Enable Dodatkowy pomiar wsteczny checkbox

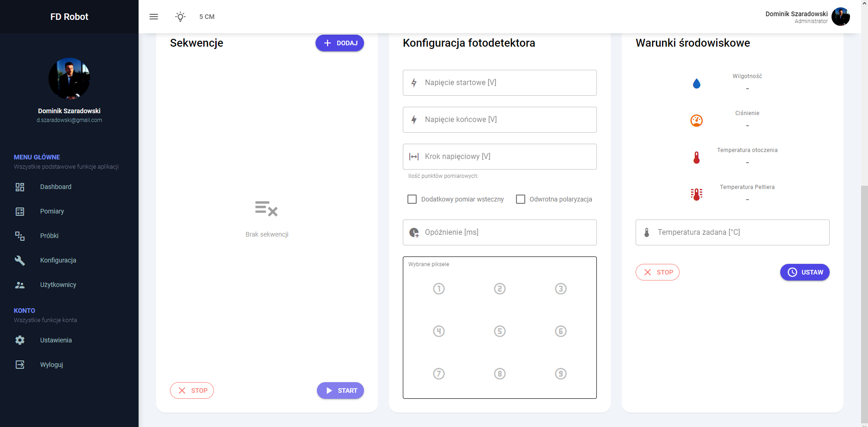pyautogui.click(x=412, y=199)
